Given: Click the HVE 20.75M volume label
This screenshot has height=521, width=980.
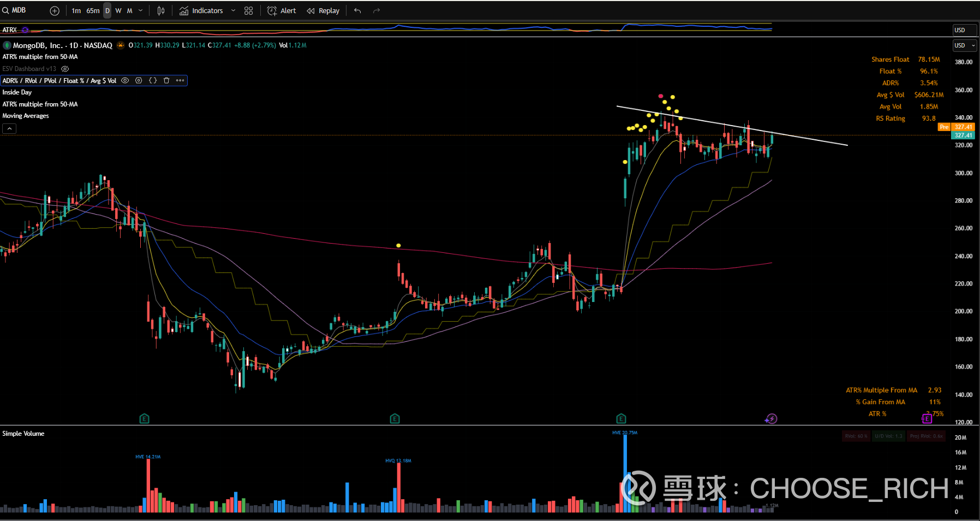Looking at the screenshot, I should 625,433.
